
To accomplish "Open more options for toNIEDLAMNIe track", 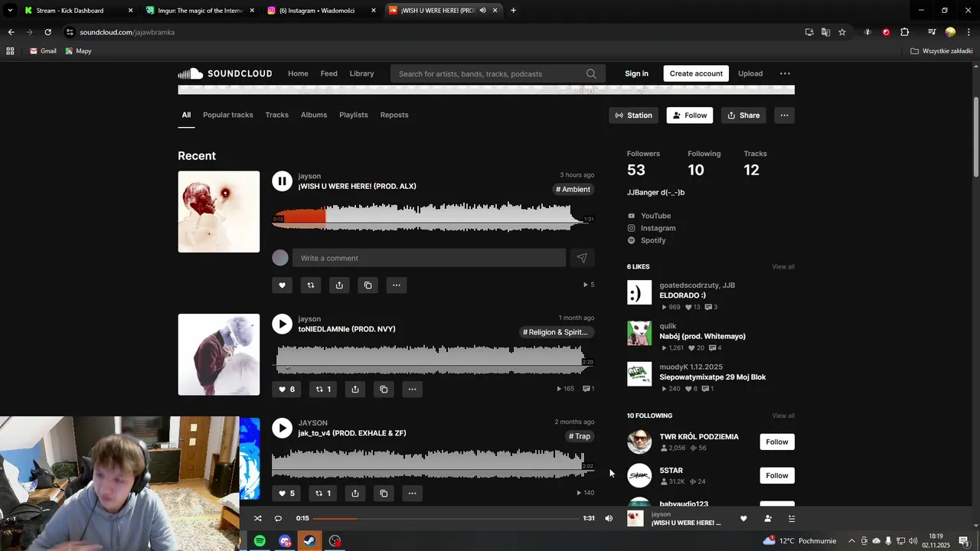I will point(412,390).
